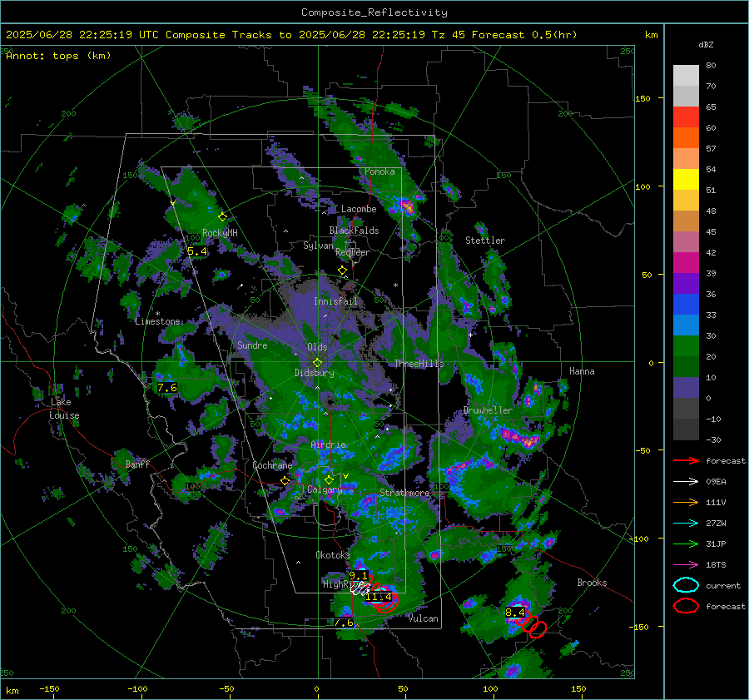Pick the magenta swatch in the dBZ scale

(x=686, y=262)
